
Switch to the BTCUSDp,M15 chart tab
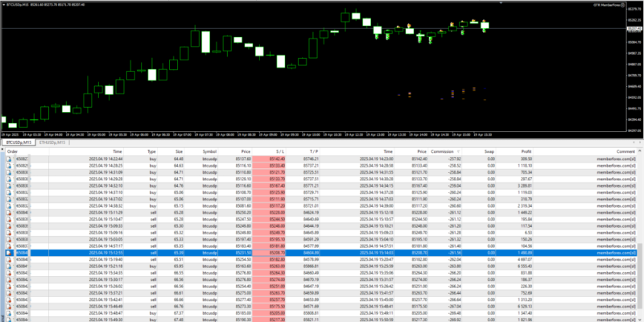coord(17,142)
